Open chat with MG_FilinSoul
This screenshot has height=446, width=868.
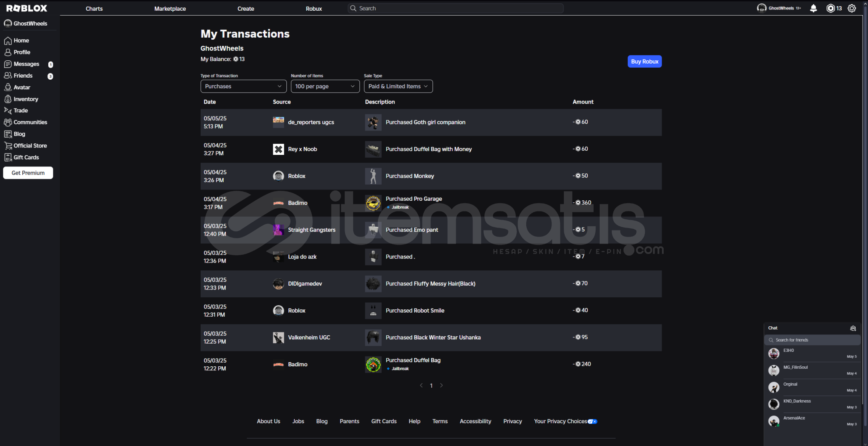[x=812, y=370]
